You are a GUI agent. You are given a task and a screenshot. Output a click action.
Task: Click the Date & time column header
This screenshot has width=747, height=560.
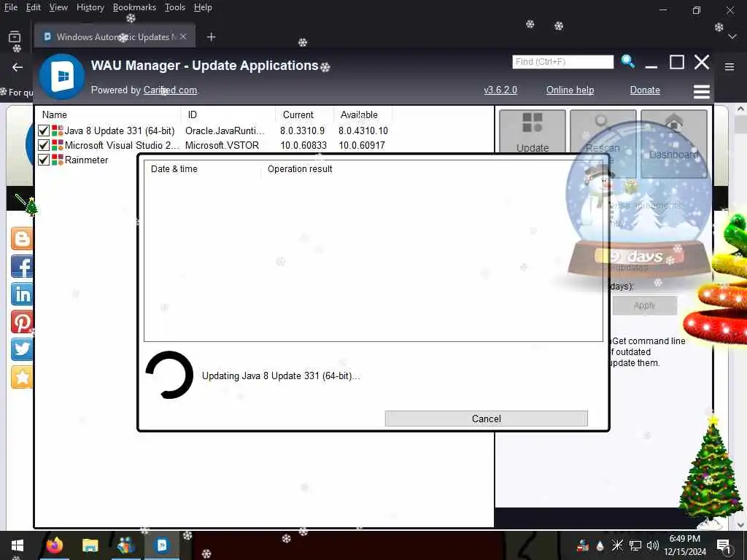pos(203,169)
